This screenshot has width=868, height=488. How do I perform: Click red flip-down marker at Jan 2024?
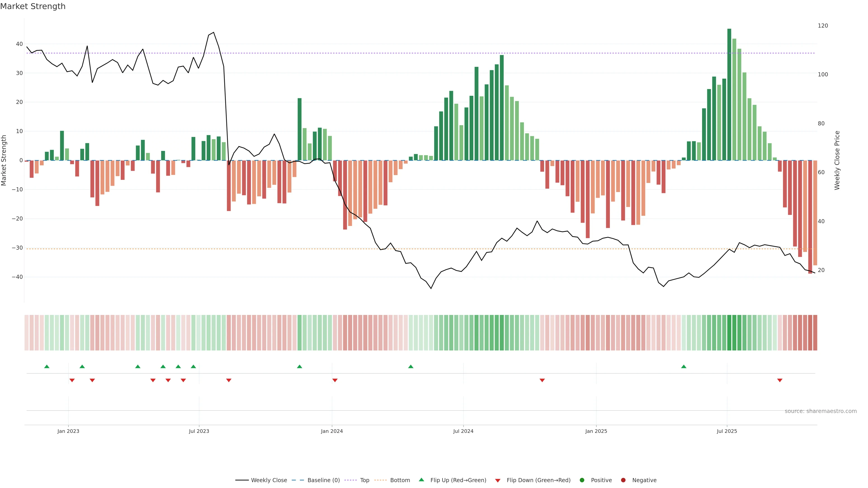tap(335, 380)
